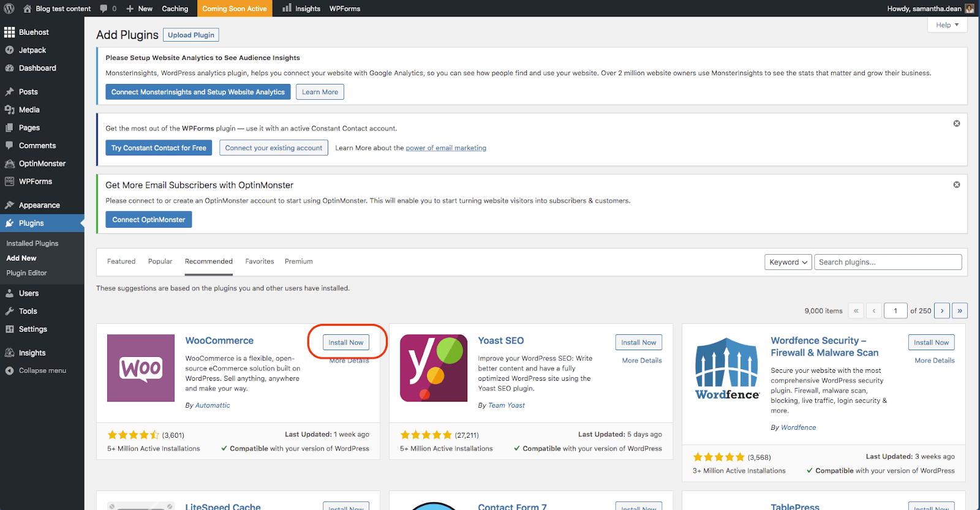Dismiss the OptinMonster notice

point(957,185)
